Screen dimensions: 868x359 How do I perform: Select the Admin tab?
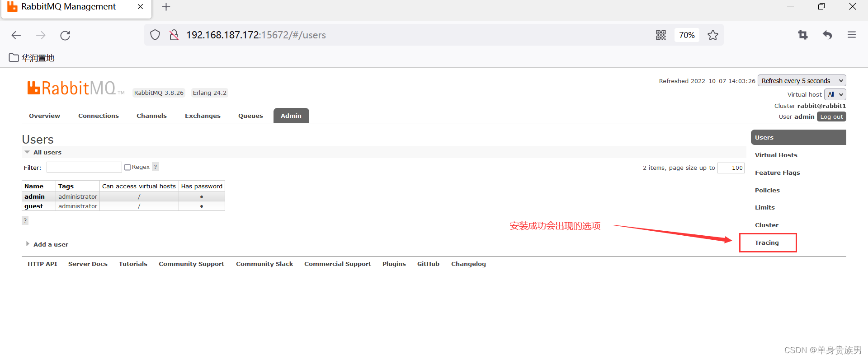291,116
